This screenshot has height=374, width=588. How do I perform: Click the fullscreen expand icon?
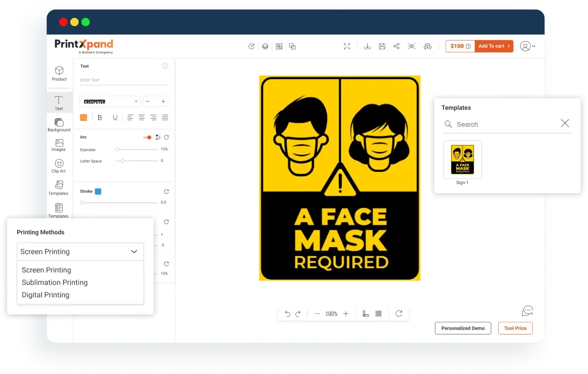coord(347,46)
